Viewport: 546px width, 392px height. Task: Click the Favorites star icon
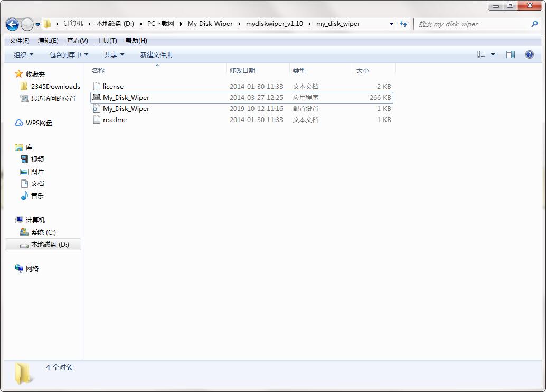click(x=18, y=74)
